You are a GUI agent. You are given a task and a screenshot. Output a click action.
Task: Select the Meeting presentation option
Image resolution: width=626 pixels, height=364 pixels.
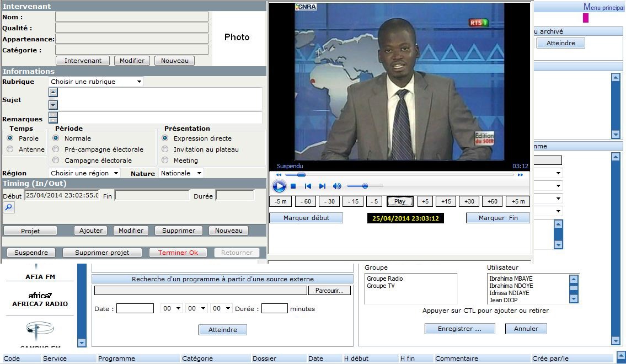pyautogui.click(x=165, y=160)
